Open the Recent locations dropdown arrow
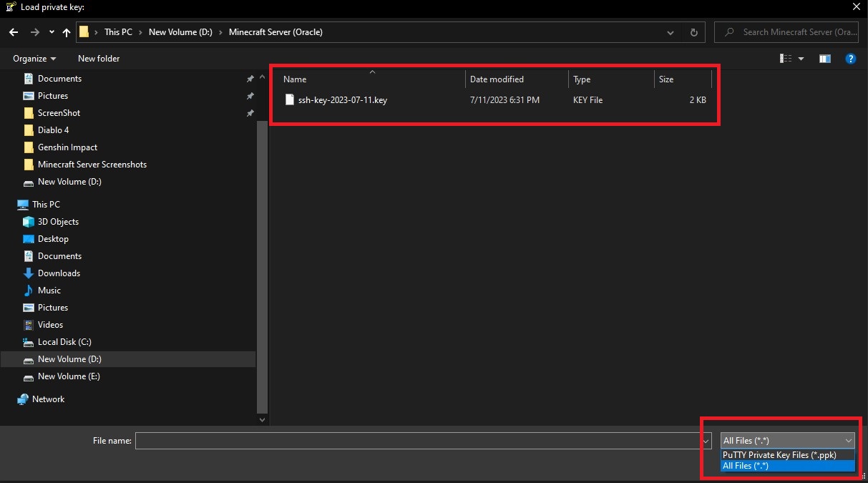Viewport: 868px width, 483px height. tap(52, 32)
